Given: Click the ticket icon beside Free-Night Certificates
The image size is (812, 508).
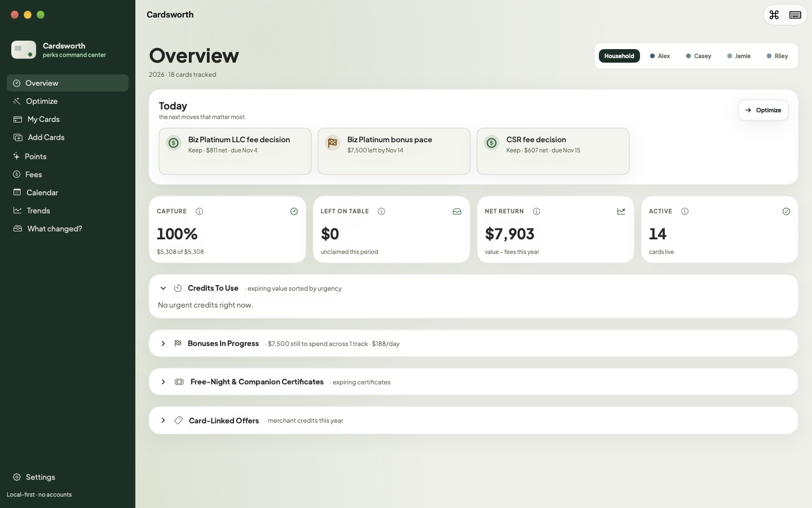Looking at the screenshot, I should tap(179, 382).
